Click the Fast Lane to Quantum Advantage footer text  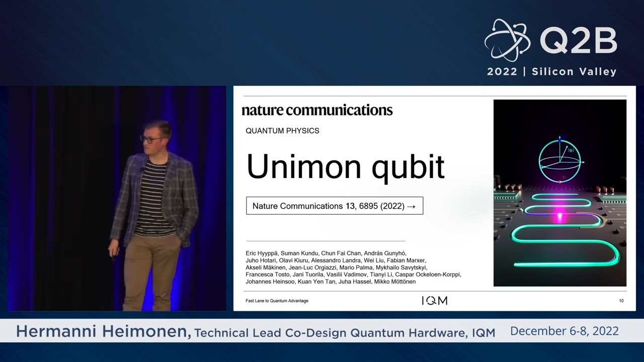click(x=277, y=301)
